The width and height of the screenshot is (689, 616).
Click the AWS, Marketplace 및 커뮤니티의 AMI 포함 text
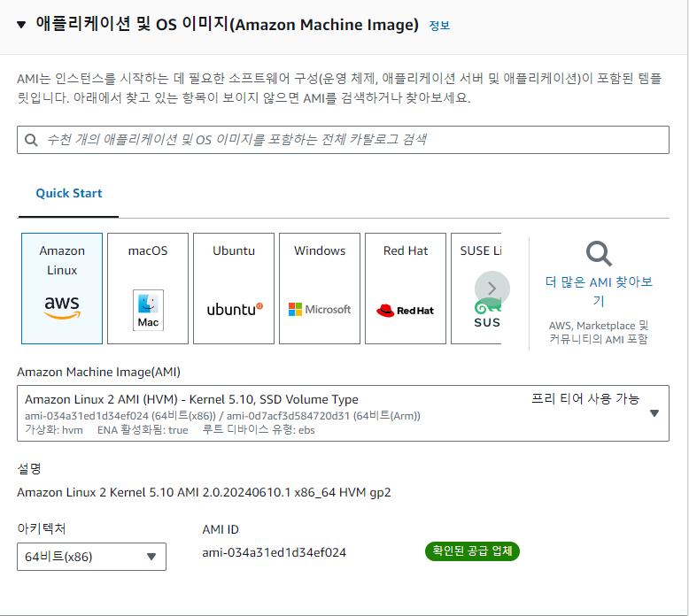pos(599,333)
